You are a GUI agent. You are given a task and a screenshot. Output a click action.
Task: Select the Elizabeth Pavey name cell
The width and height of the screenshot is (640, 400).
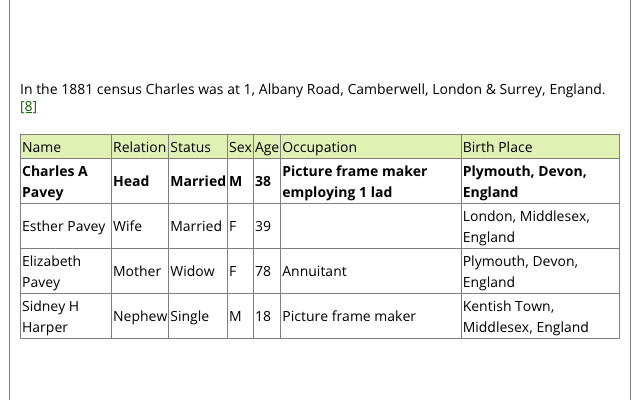point(66,271)
